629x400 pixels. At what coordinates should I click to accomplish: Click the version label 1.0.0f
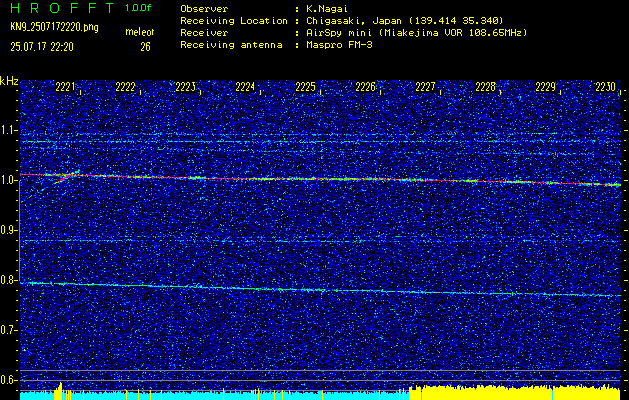pos(138,8)
